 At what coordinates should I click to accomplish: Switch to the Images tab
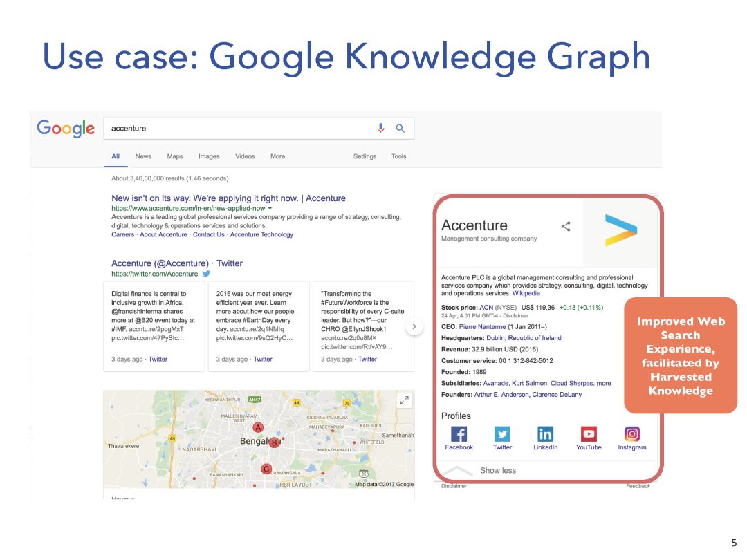(209, 156)
